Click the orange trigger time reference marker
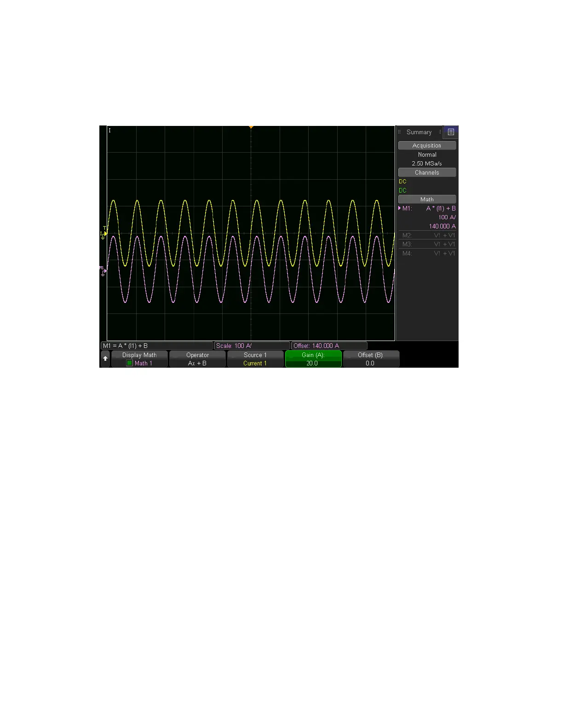The width and height of the screenshot is (563, 728). click(x=251, y=127)
